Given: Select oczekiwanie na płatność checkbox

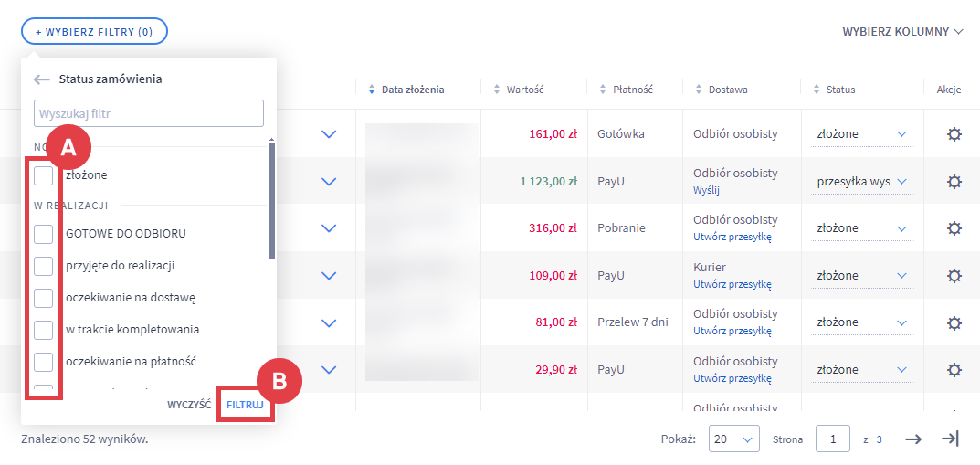Looking at the screenshot, I should [x=44, y=362].
